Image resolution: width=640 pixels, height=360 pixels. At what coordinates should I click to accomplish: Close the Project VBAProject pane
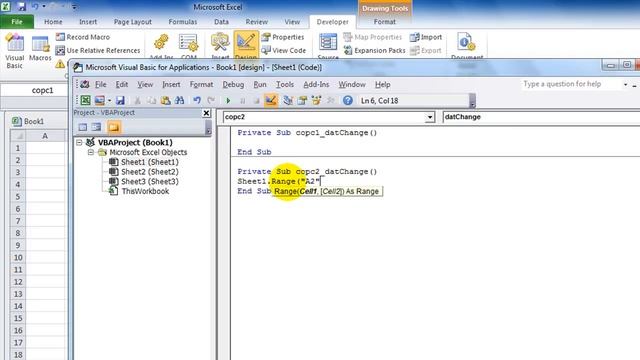[x=207, y=113]
